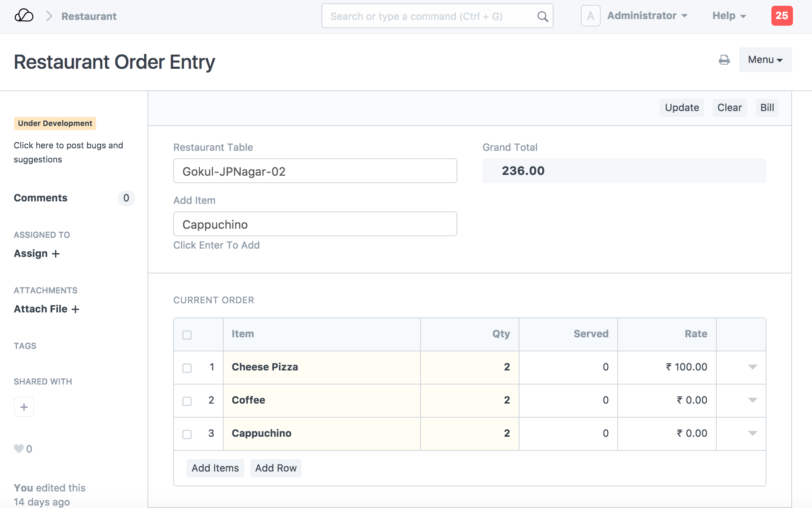Expand the Cappuchino row dropdown arrow
The height and width of the screenshot is (508, 812).
752,433
